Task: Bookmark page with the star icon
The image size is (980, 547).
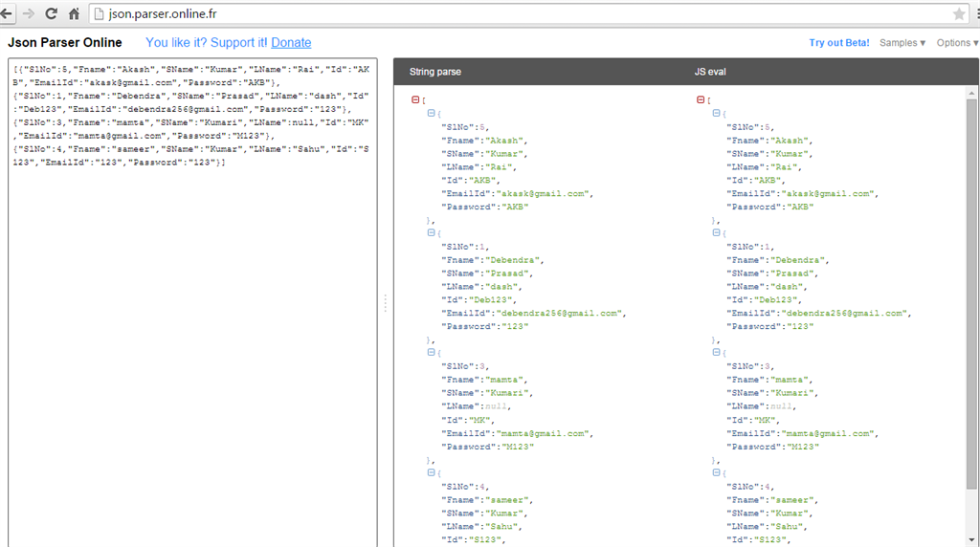Action: tap(959, 14)
